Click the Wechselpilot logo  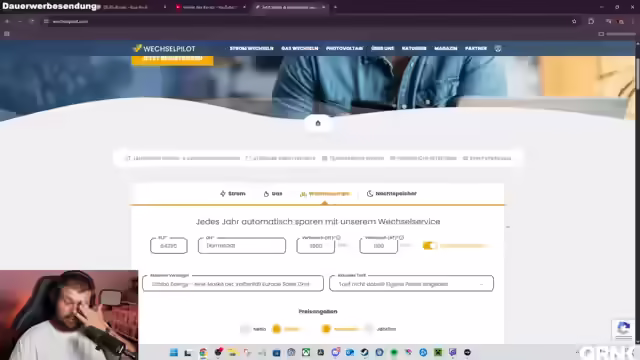164,49
